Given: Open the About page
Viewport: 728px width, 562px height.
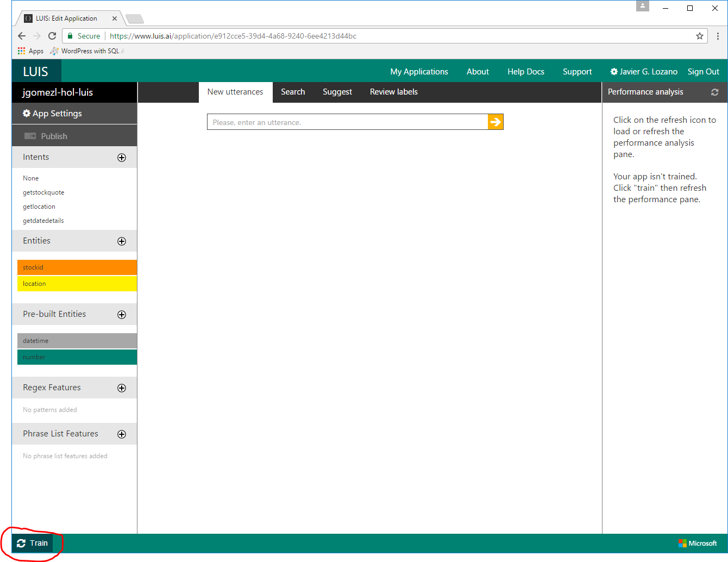Looking at the screenshot, I should [x=478, y=71].
